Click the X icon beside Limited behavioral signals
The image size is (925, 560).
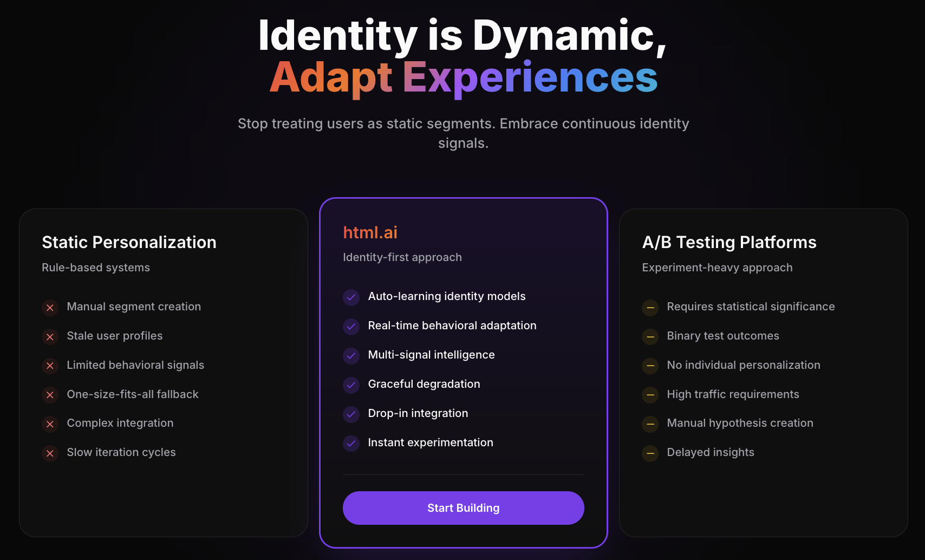pyautogui.click(x=50, y=366)
